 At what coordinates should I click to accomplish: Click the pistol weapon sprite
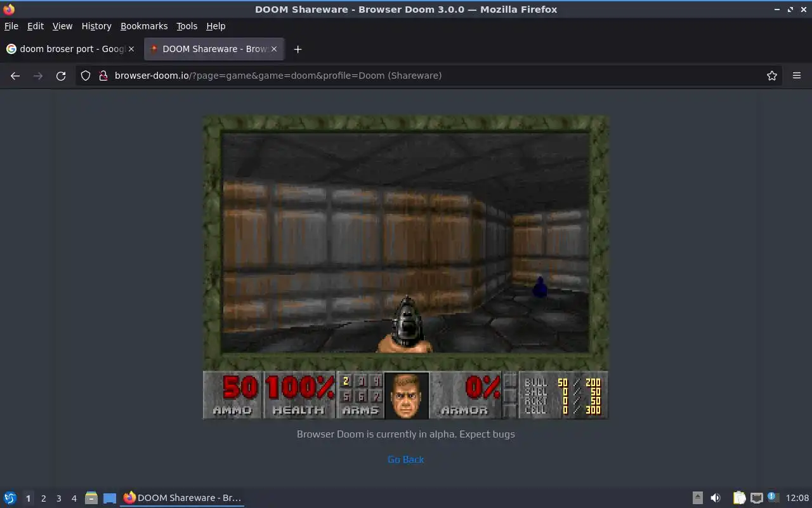tap(406, 325)
